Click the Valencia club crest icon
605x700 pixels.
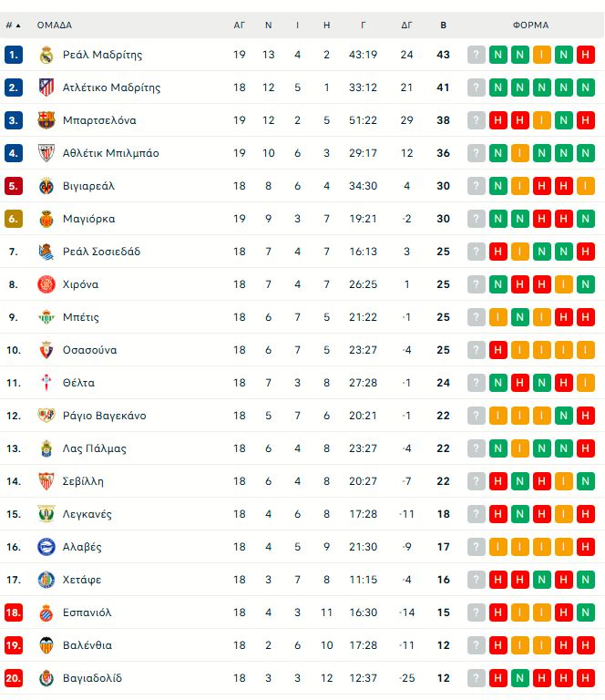point(46,645)
